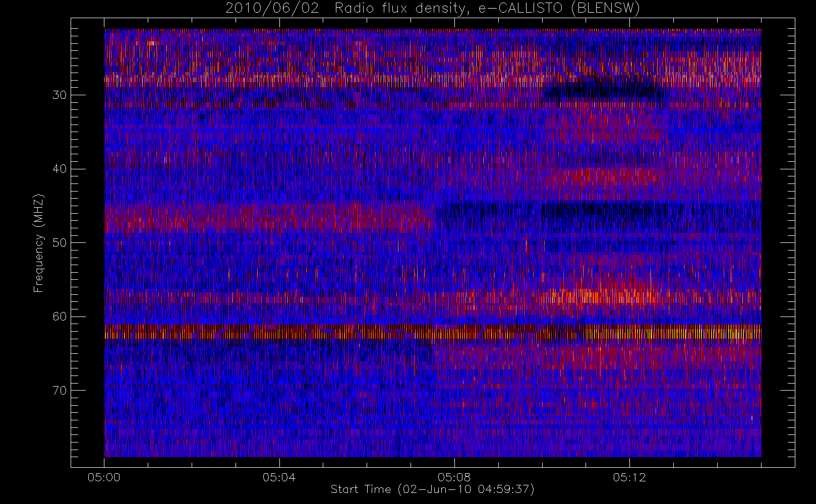Click the 50 frequency tick label
This screenshot has height=504, width=816.
(60, 243)
